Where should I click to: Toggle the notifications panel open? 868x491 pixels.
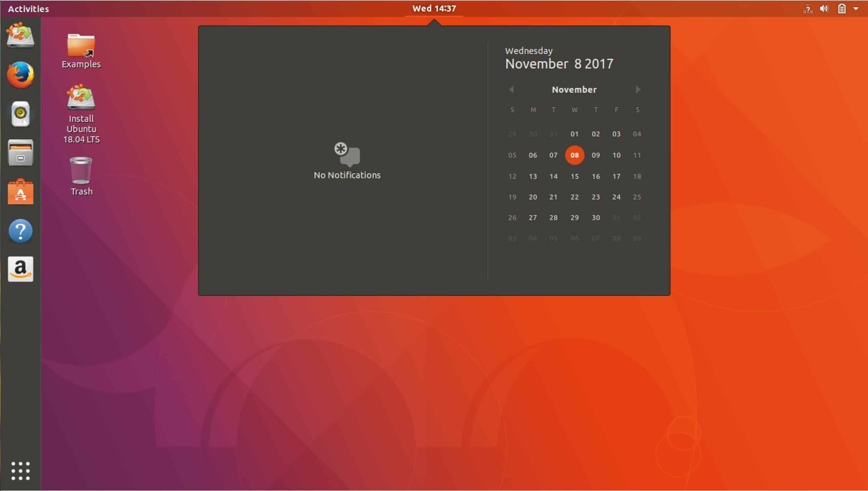point(433,8)
